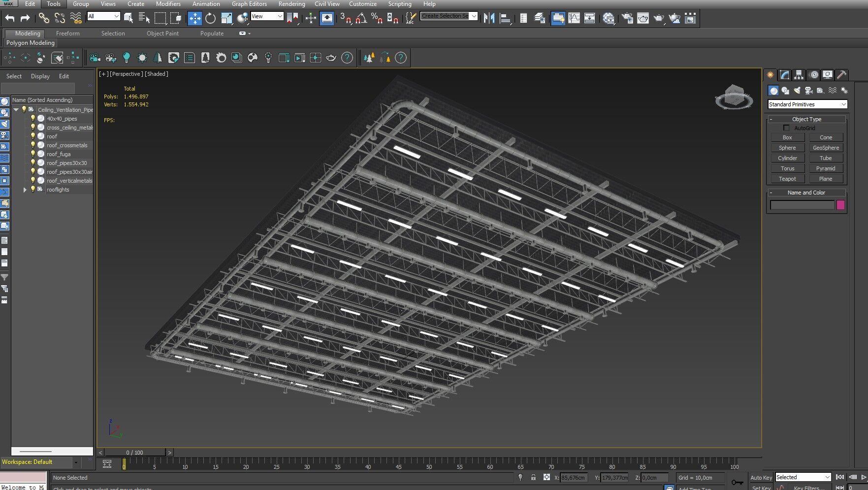Open Render Setup teapot icon
This screenshot has width=868, height=490.
pyautogui.click(x=627, y=18)
